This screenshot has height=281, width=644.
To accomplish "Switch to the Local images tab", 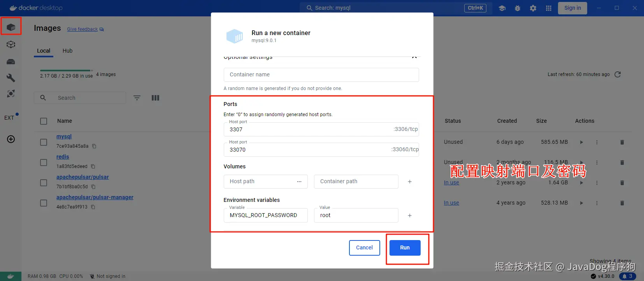I will click(44, 51).
